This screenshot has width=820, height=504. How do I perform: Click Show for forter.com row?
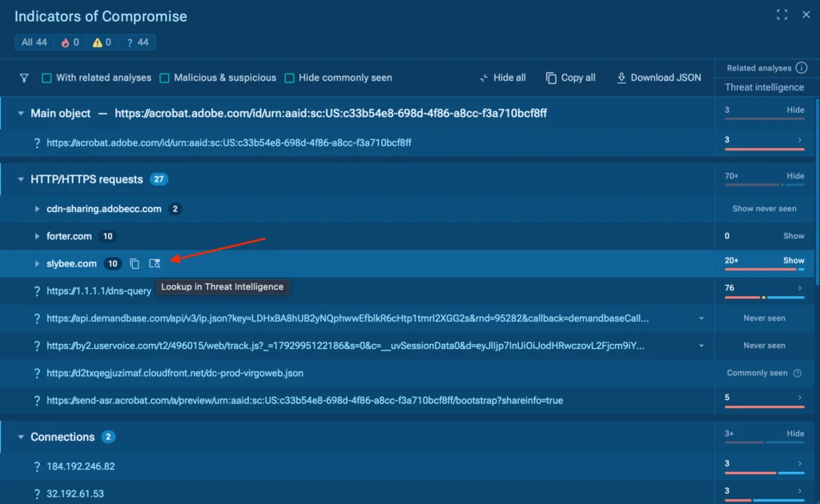(x=794, y=236)
